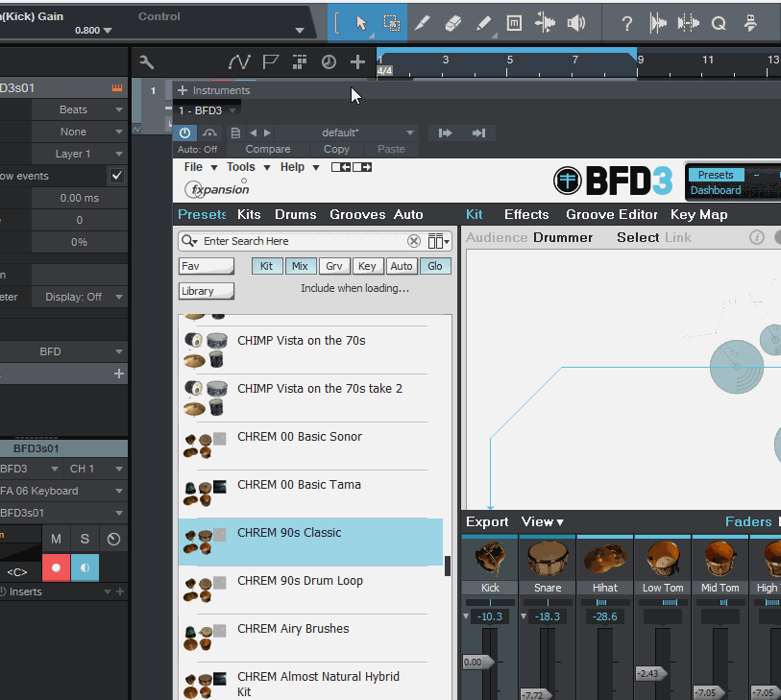Image resolution: width=781 pixels, height=700 pixels.
Task: Open the File menu in BFD3
Action: pos(200,167)
